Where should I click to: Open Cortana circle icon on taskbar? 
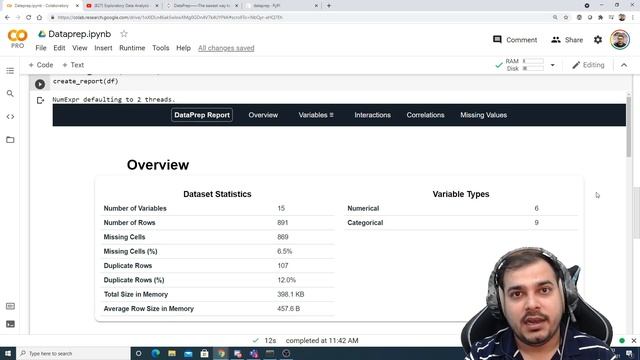coord(139,353)
